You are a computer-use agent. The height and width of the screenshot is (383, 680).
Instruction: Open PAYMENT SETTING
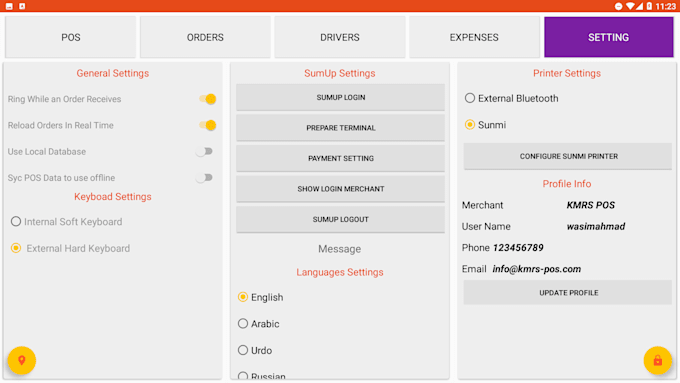(x=340, y=158)
